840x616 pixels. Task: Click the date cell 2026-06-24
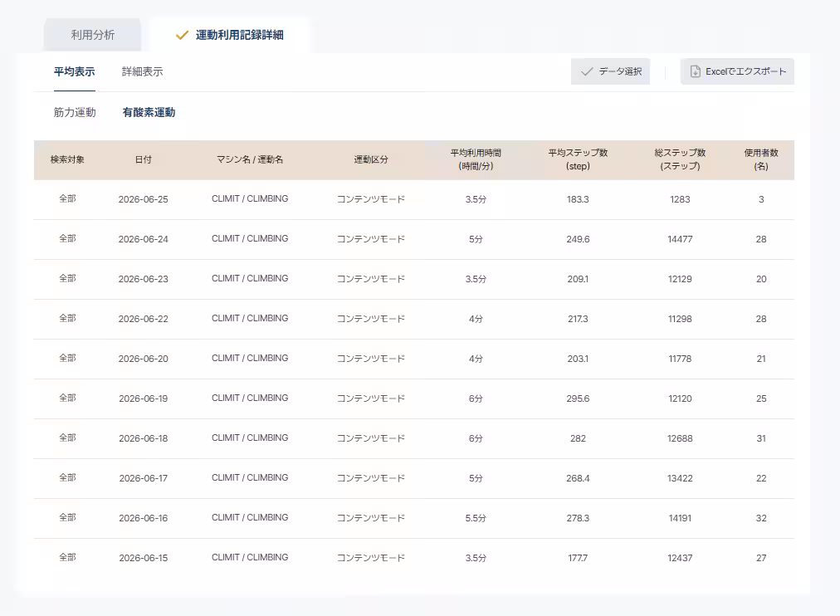[x=143, y=239]
